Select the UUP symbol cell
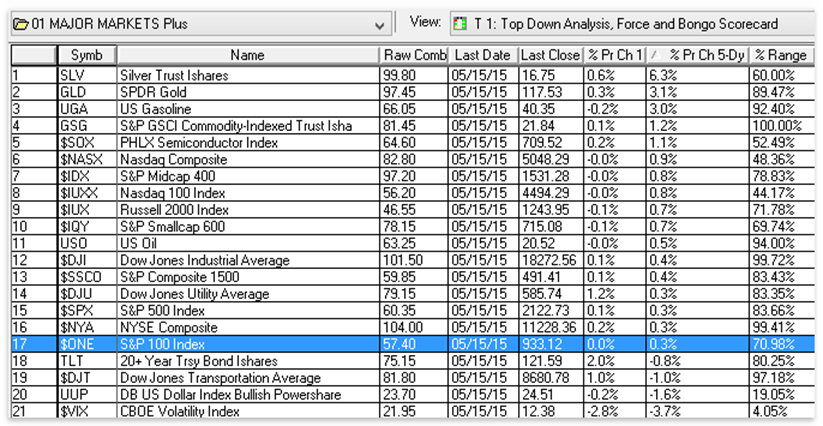823x426 pixels. [x=87, y=395]
